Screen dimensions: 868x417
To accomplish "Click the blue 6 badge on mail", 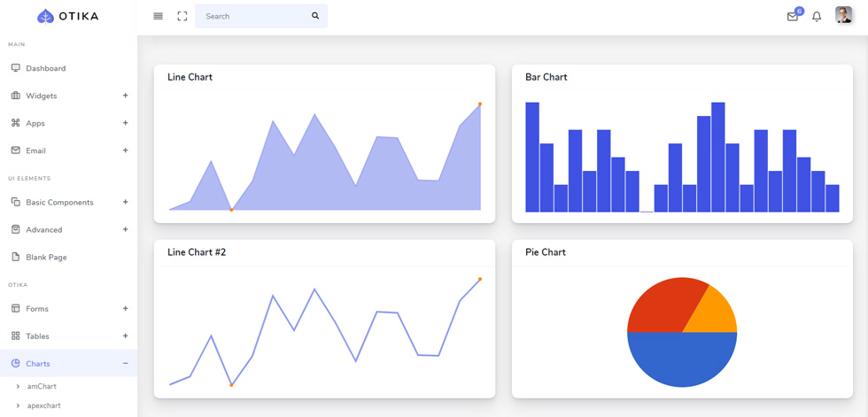I will click(x=799, y=11).
